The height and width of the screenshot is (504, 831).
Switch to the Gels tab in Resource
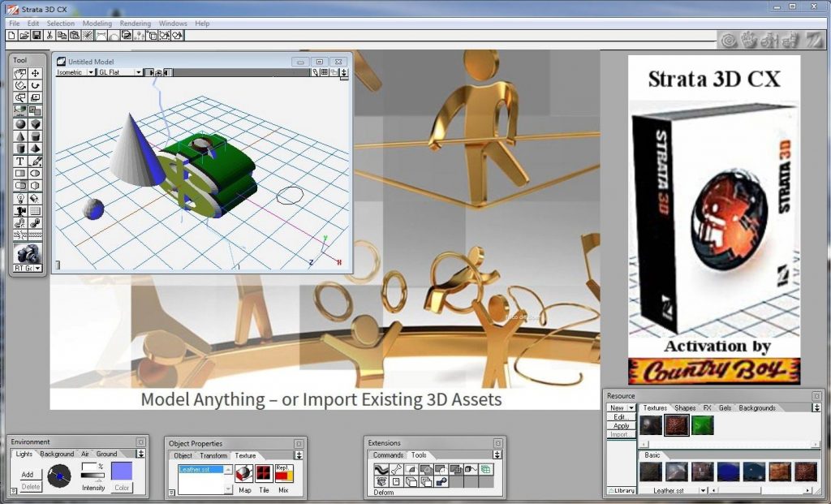click(725, 407)
